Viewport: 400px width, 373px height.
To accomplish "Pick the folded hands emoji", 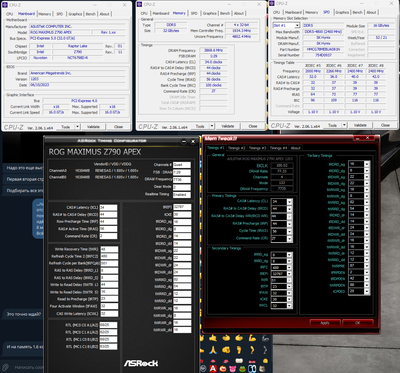I will pos(213,350).
